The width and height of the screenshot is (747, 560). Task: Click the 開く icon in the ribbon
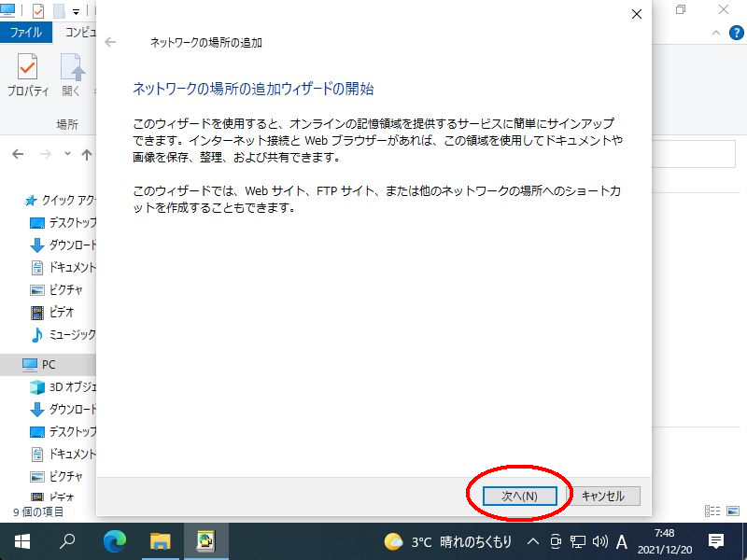[x=72, y=75]
